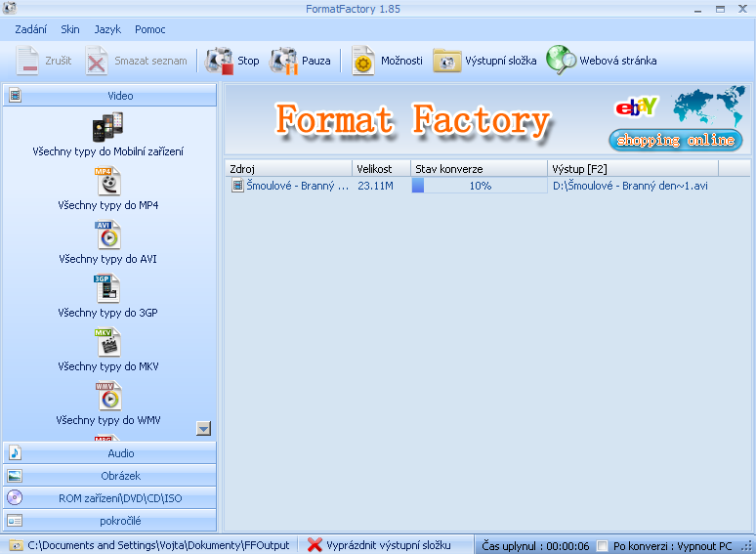
Task: Click the Výstup [F2] column header
Action: point(633,169)
